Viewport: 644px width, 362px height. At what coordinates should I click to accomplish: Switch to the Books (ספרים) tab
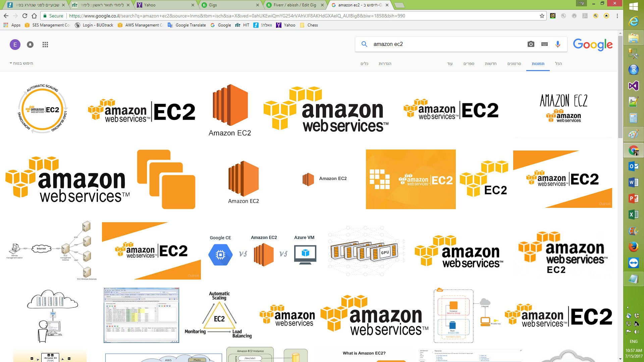point(469,64)
